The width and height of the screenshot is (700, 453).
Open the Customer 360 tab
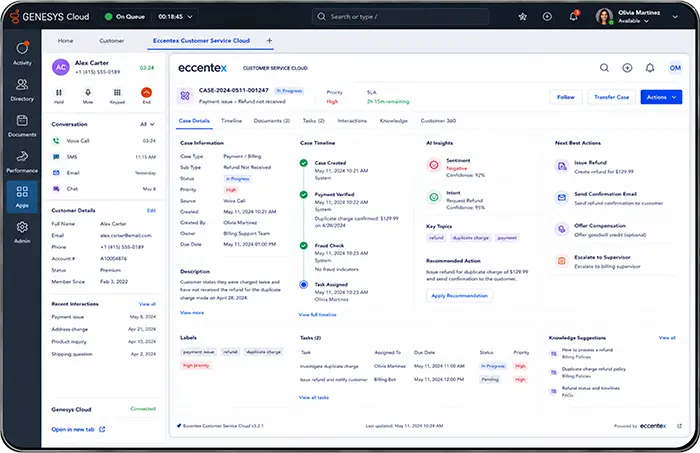pyautogui.click(x=438, y=121)
